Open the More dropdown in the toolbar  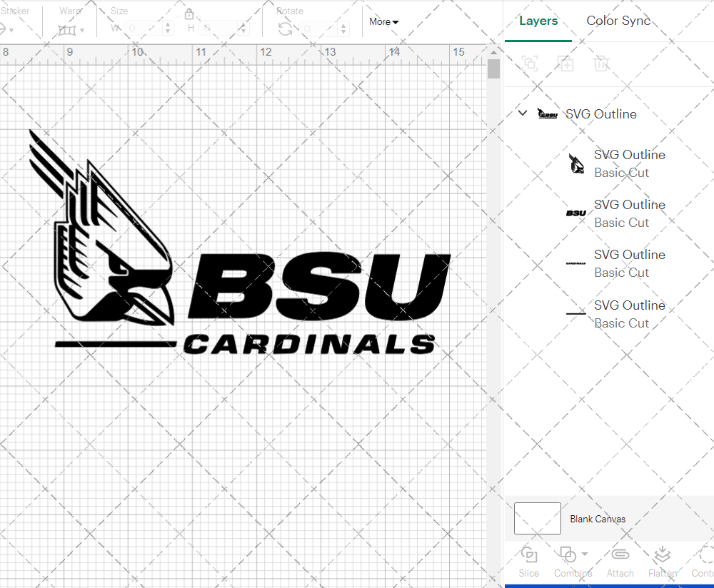click(383, 22)
